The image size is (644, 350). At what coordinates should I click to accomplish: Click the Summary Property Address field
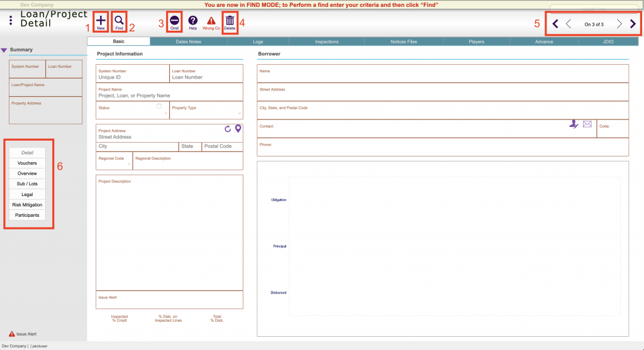pos(45,111)
